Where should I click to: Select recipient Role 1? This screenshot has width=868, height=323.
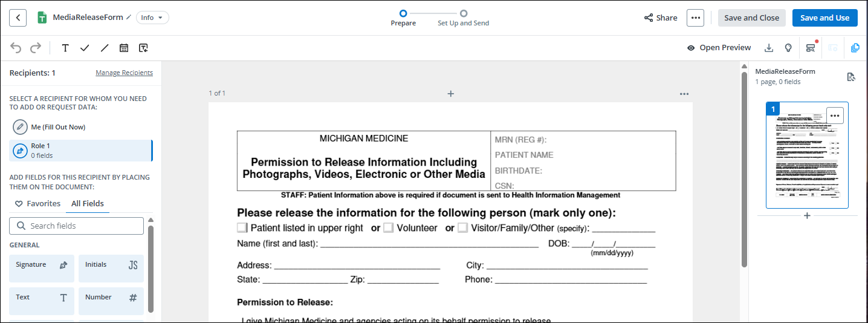click(x=80, y=151)
